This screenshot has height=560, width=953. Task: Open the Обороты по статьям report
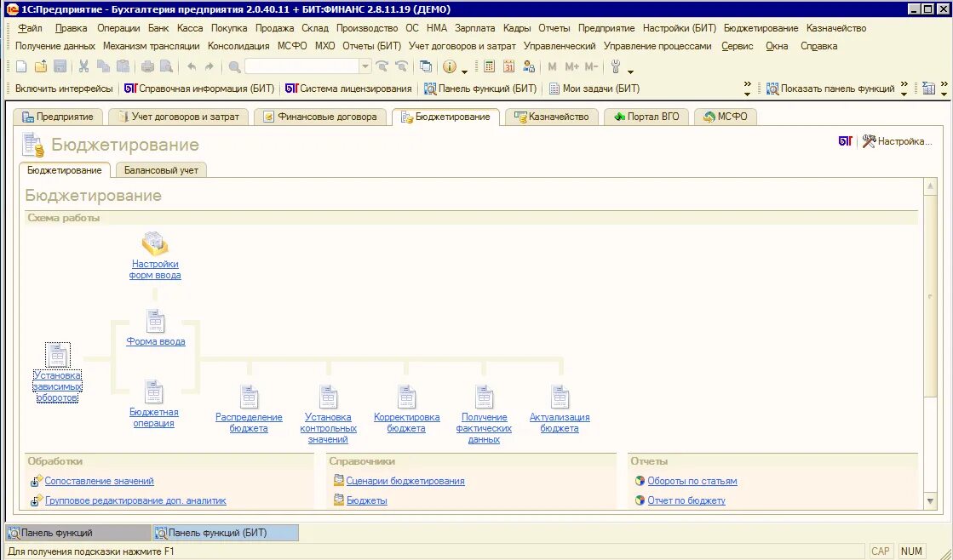692,481
